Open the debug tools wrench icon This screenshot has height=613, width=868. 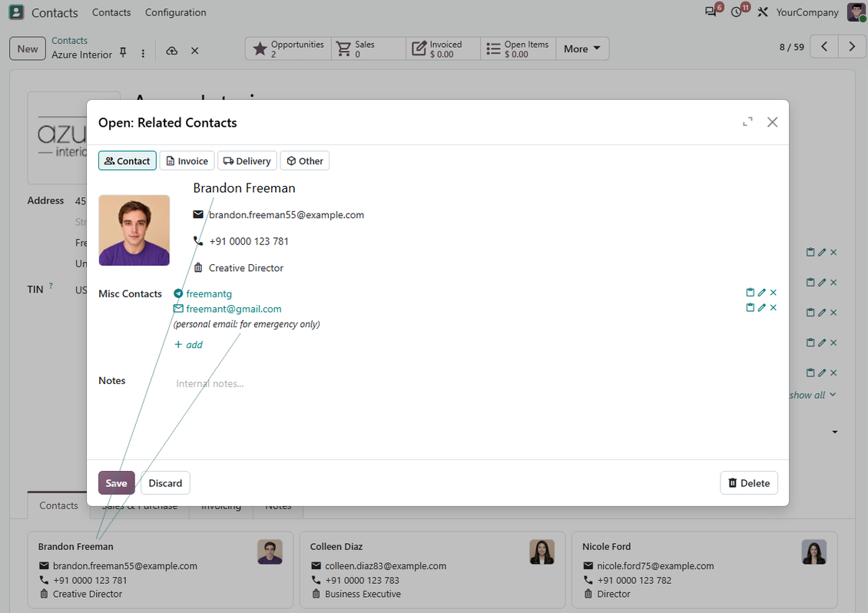pyautogui.click(x=763, y=12)
